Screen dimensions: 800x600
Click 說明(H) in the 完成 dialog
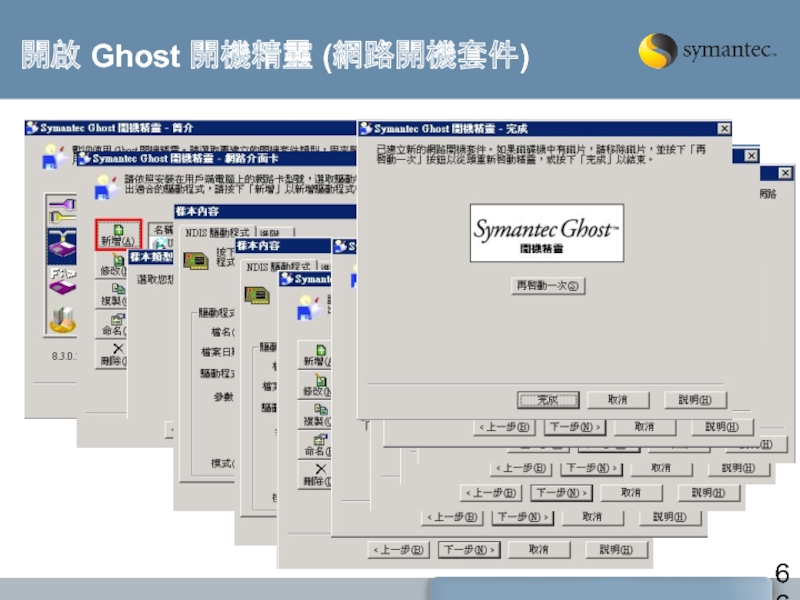(x=695, y=400)
